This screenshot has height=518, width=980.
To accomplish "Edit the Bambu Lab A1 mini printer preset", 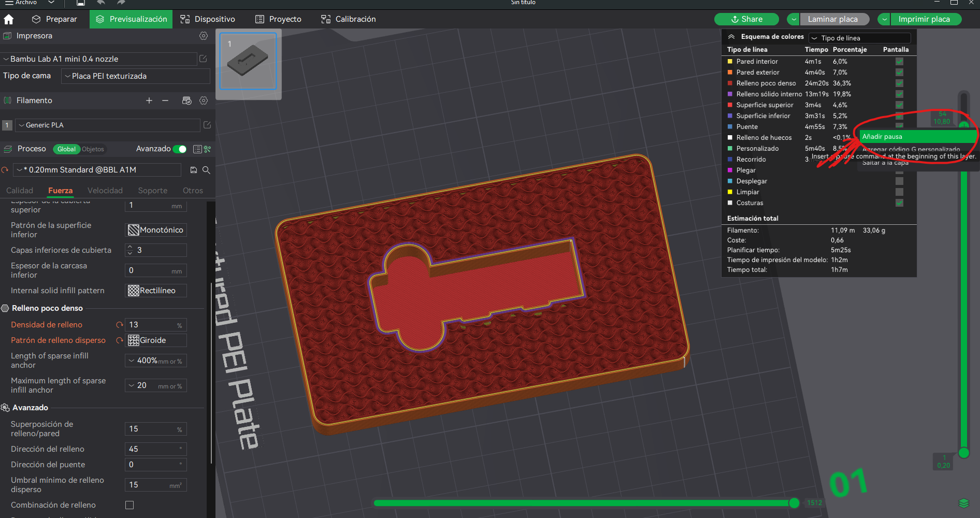I will (x=203, y=59).
